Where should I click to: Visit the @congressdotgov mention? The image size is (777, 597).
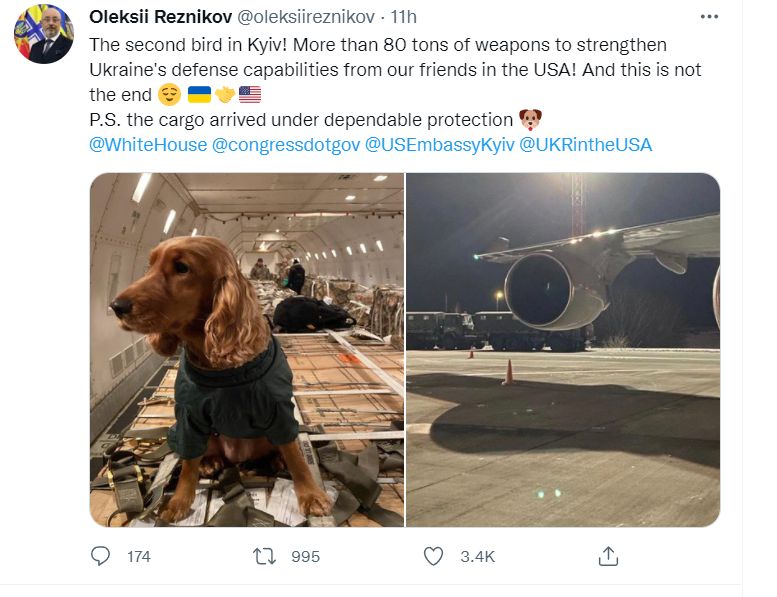286,145
